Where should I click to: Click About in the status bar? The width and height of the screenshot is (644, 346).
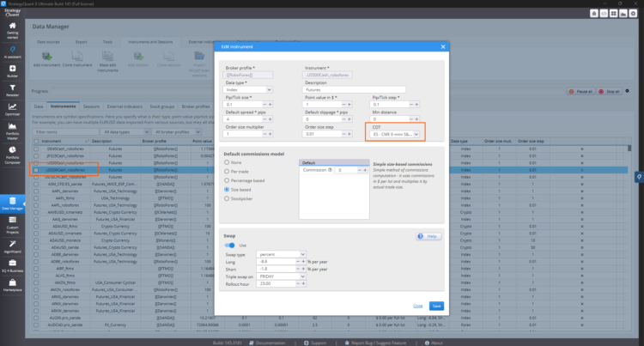(434, 343)
